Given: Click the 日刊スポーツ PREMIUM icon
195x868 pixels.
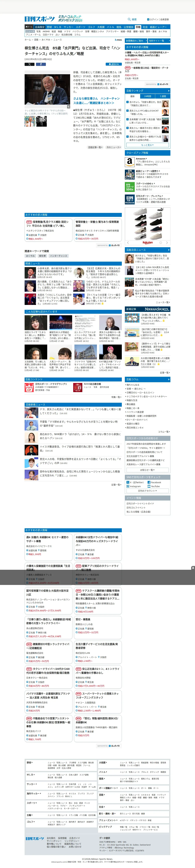Looking at the screenshot, I should coord(130,200).
